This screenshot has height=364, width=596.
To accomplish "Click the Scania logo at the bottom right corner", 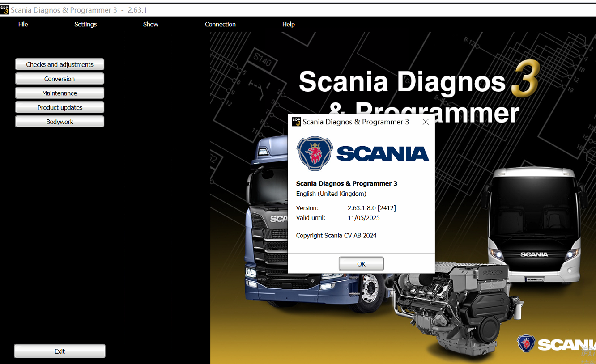I will 527,343.
